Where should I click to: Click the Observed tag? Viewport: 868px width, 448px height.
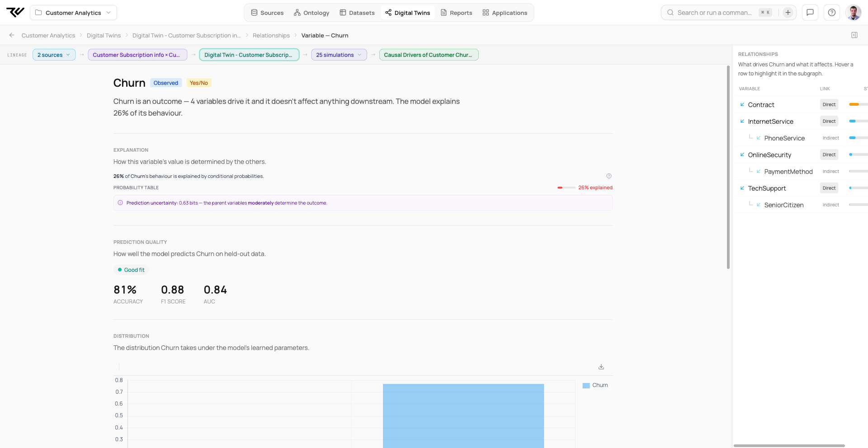point(166,83)
